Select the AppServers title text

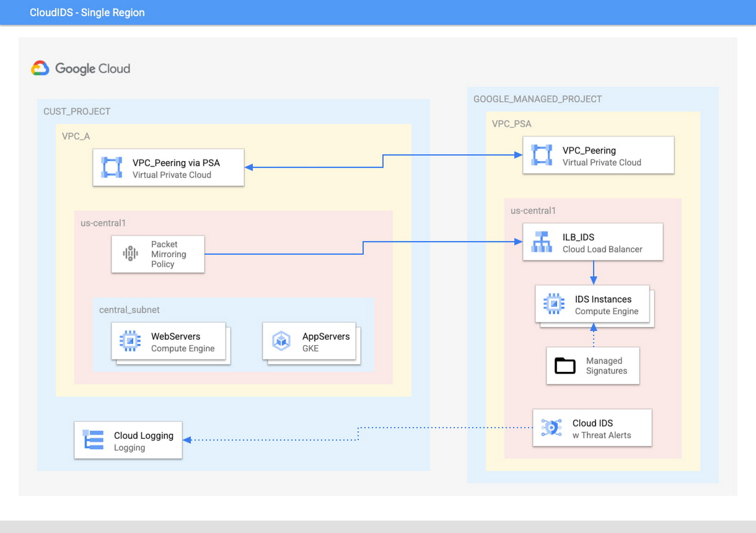pyautogui.click(x=326, y=336)
